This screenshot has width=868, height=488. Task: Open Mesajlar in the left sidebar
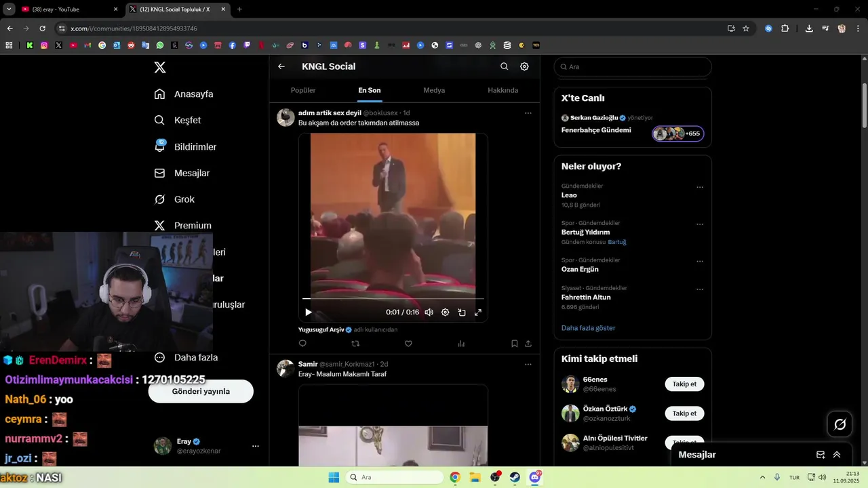pyautogui.click(x=182, y=173)
